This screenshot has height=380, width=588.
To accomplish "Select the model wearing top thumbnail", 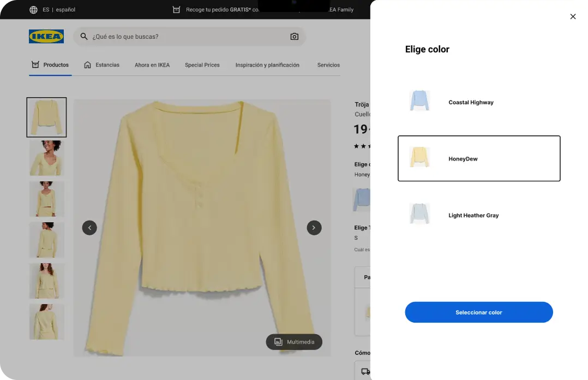I will [x=46, y=158].
